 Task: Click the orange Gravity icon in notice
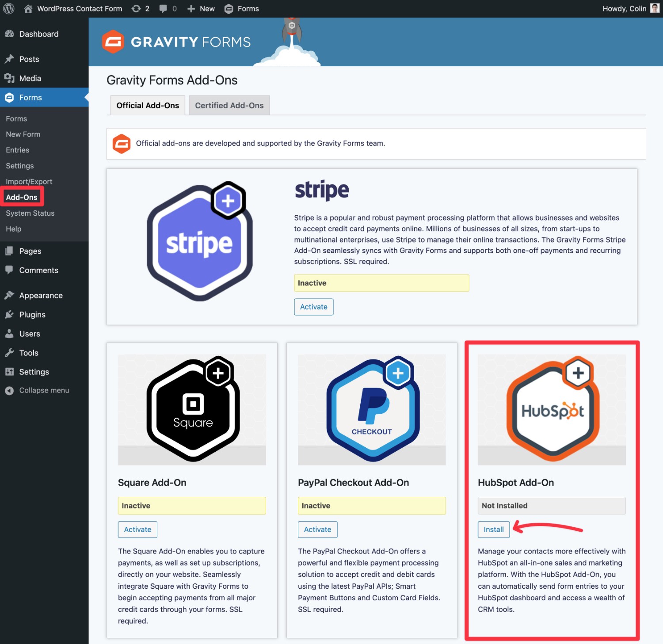(122, 144)
